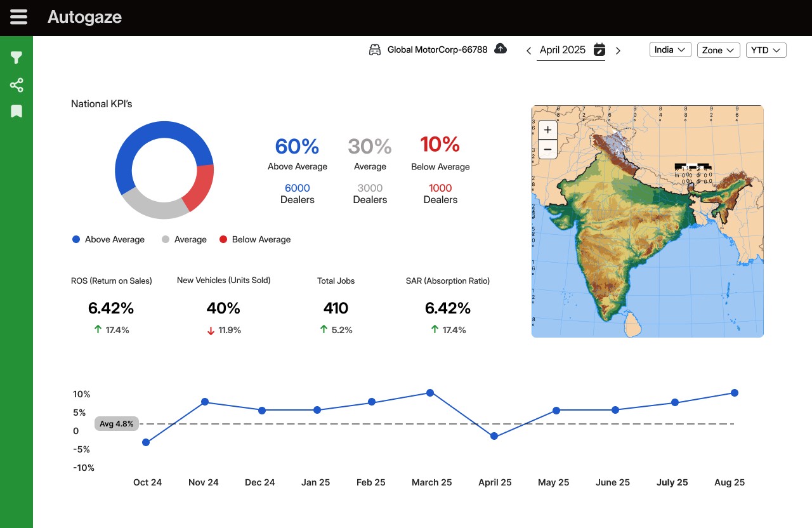Screen dimensions: 812x528
Task: Open the YTD period dropdown
Action: coord(766,49)
